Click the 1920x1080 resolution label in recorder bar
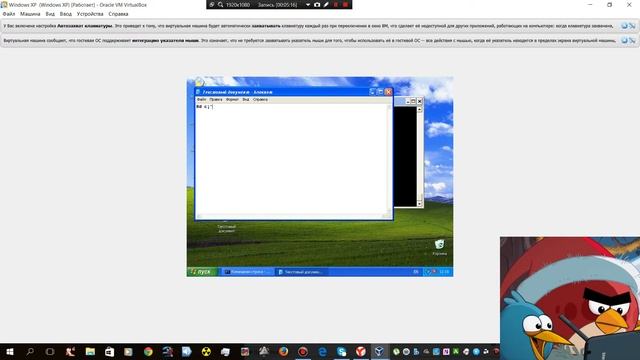Viewport: 640px width, 360px height. 238,5
